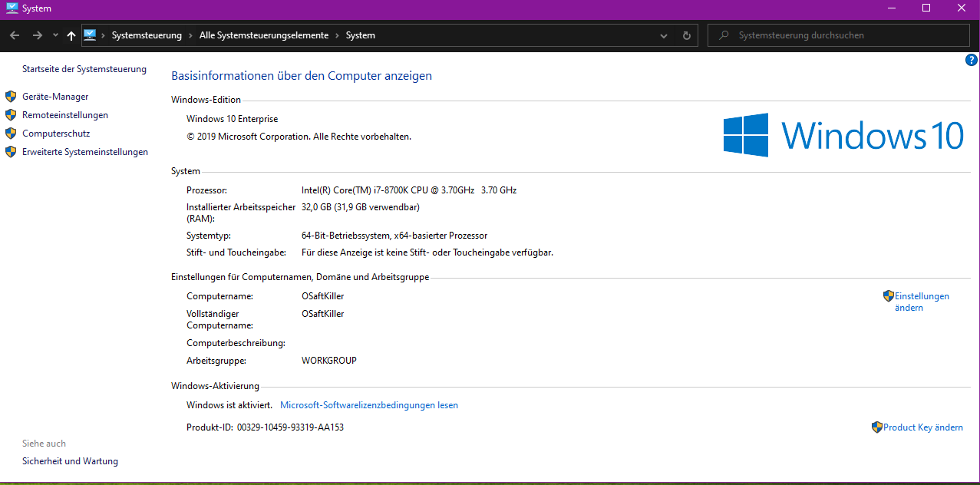Viewport: 980px width, 485px height.
Task: Minimize the System window
Action: pyautogui.click(x=891, y=8)
